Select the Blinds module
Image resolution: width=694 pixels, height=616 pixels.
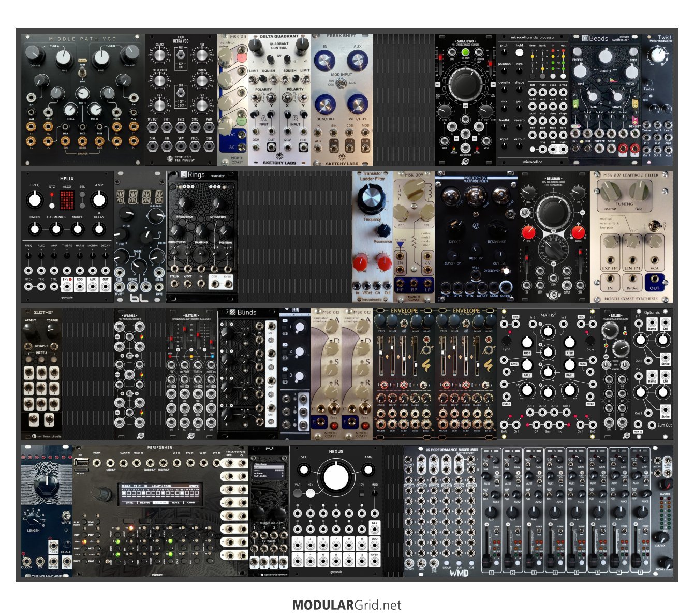(248, 374)
